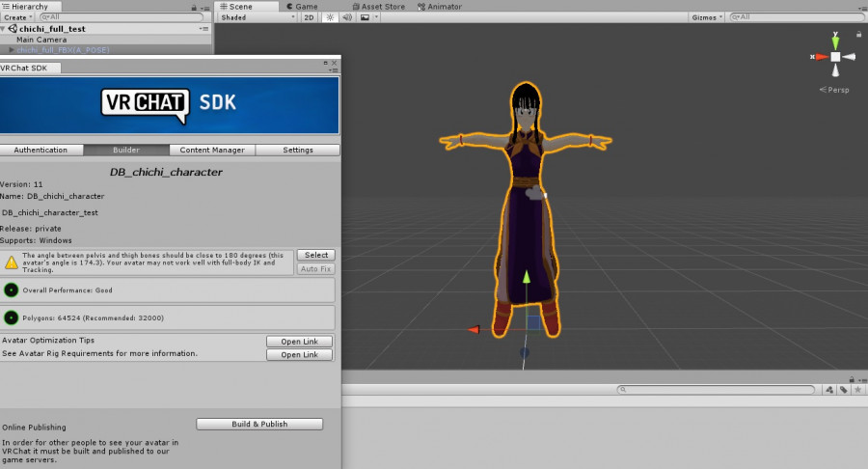Toggle scene gizmo rotation lock
The image size is (868, 469).
858,35
